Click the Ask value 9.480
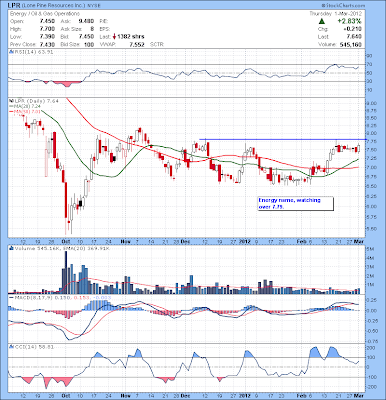Screen dimensions: 386x400 pos(86,21)
